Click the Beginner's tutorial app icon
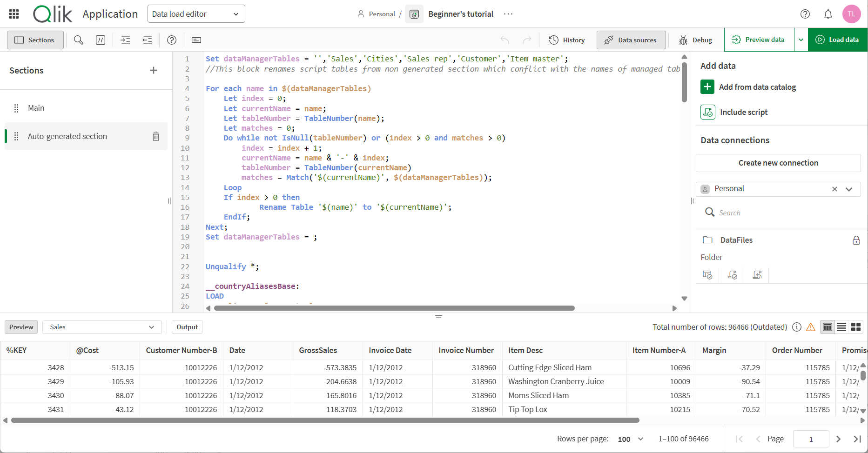 [414, 14]
